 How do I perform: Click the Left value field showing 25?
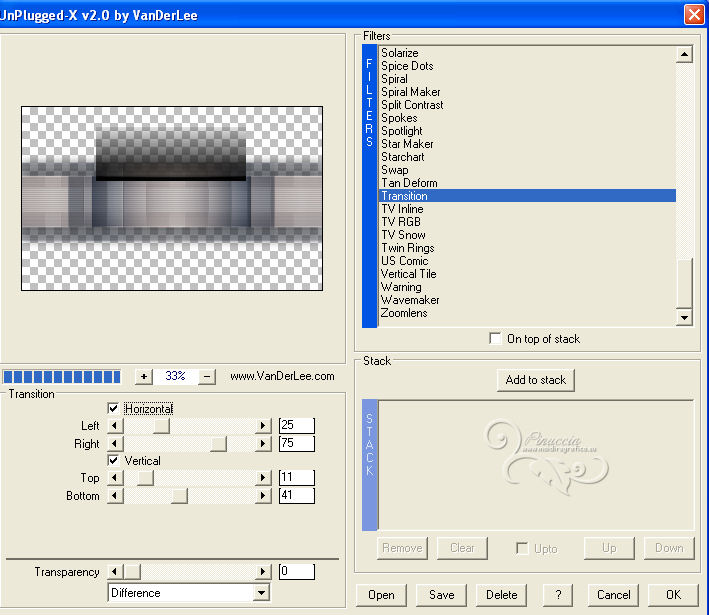coord(297,425)
